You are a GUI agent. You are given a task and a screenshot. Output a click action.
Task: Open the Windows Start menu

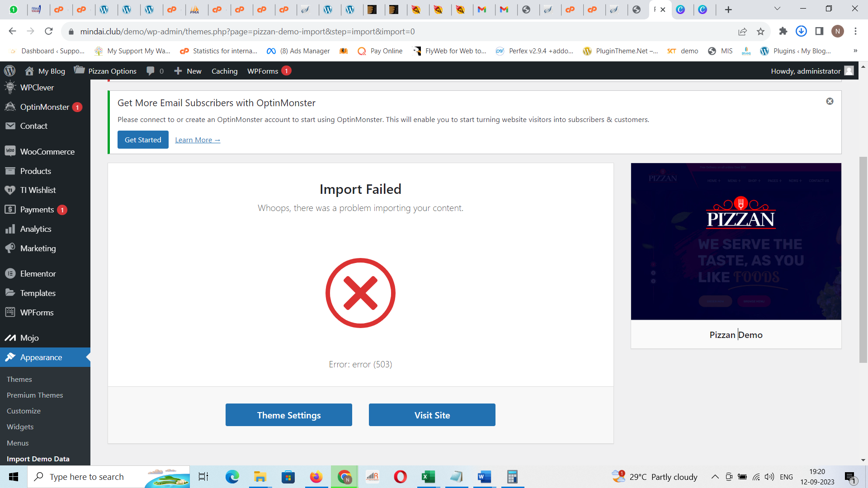click(14, 477)
